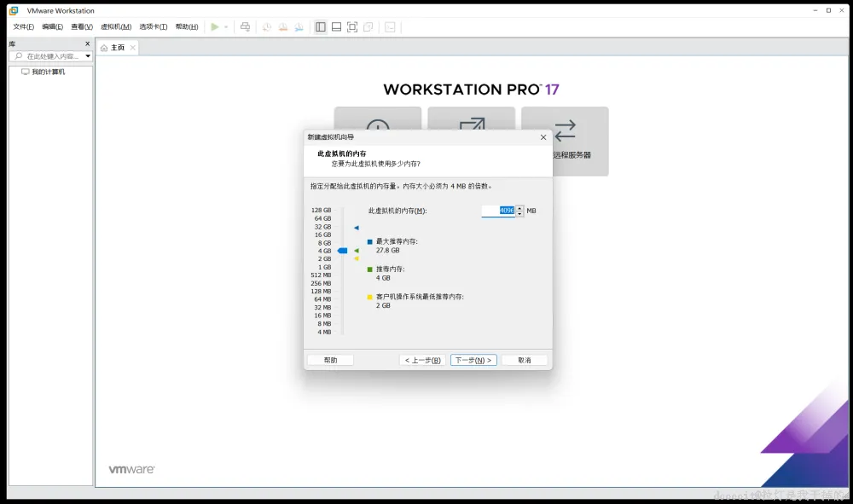Click the 16 GB slider scale label
Image resolution: width=853 pixels, height=504 pixels.
click(x=322, y=235)
